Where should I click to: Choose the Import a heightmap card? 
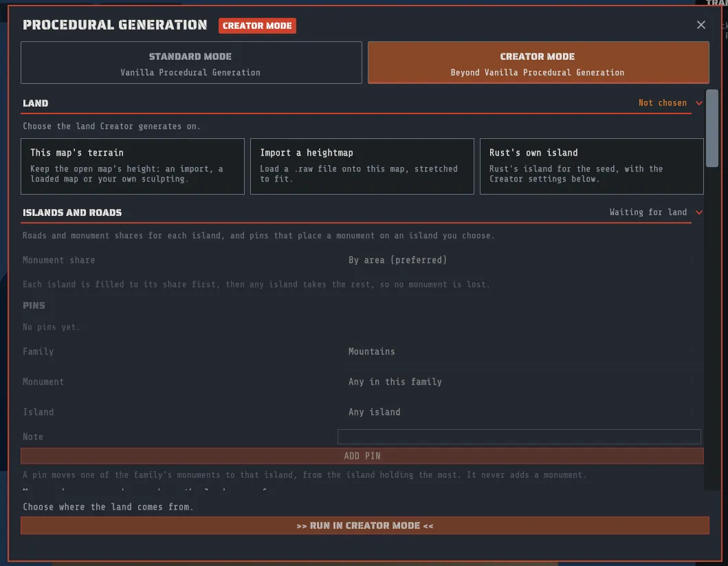[362, 166]
